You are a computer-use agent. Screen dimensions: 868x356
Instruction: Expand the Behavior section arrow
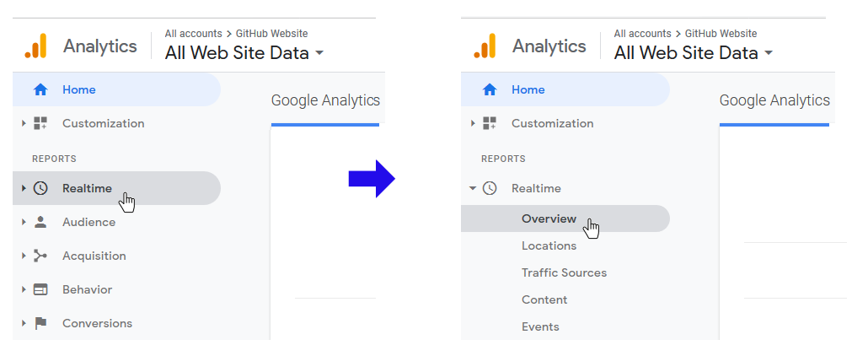click(x=24, y=289)
